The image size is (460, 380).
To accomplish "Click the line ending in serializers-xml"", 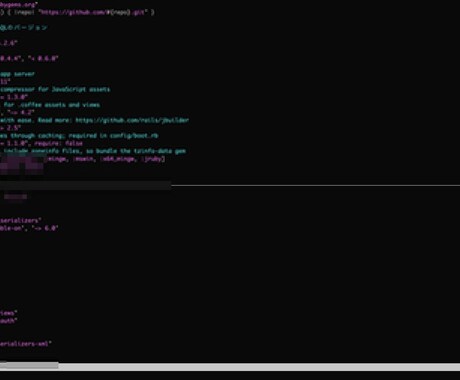I will click(26, 343).
